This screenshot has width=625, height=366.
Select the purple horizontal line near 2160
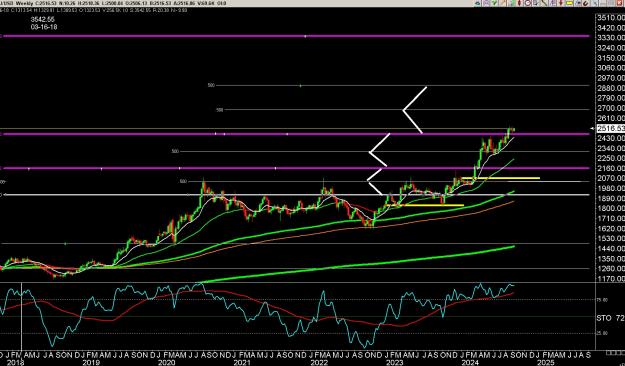point(295,168)
